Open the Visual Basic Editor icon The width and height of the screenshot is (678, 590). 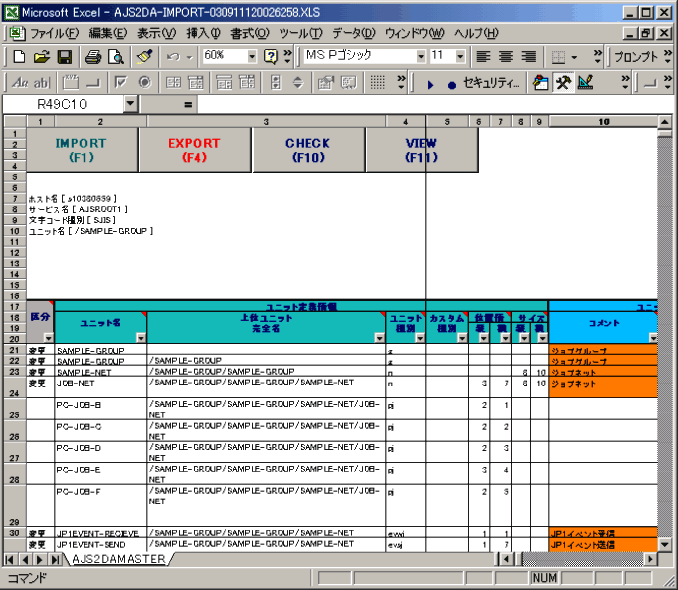540,82
